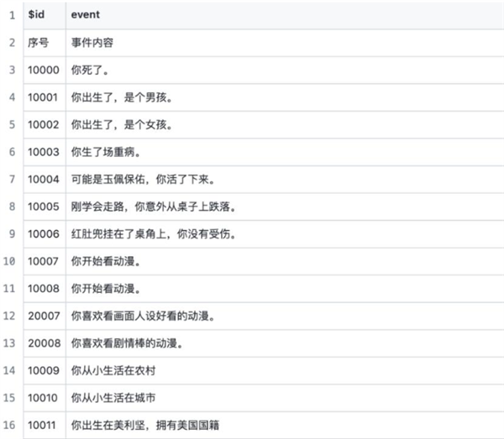Click the id cell 10003
Screen dimensions: 504x439
click(42, 152)
